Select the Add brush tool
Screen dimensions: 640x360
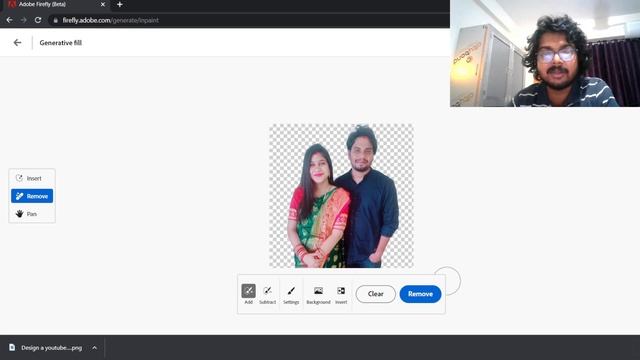[x=248, y=294]
